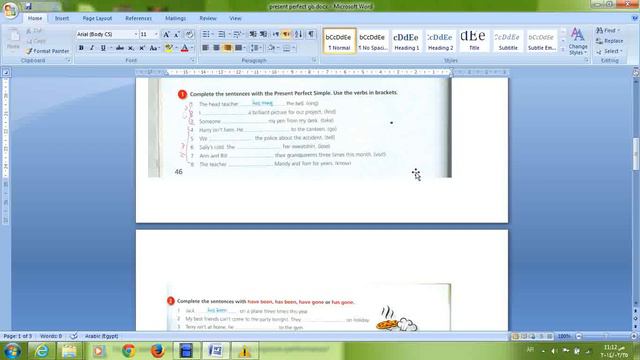Viewport: 640px width, 360px height.
Task: Paste from clipboard
Action: click(13, 40)
